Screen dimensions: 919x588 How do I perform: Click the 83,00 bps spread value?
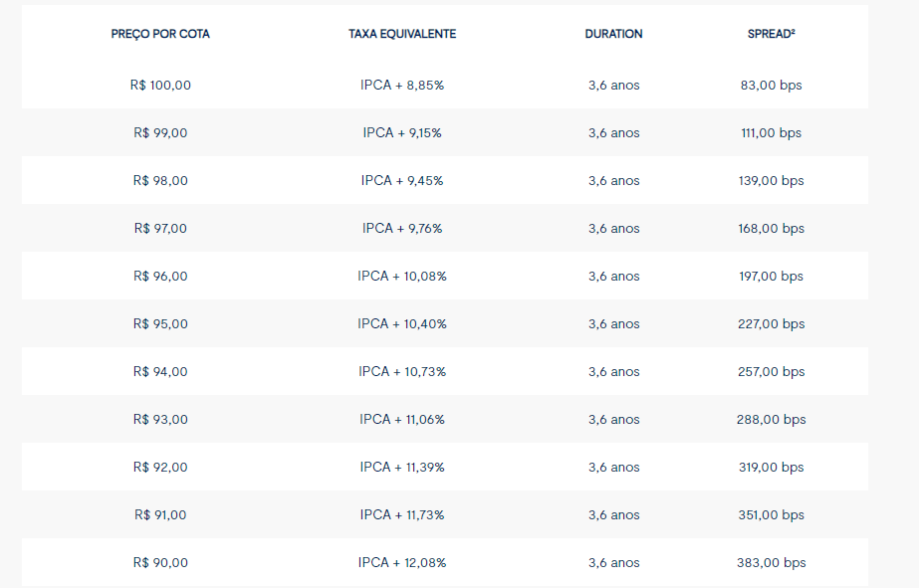(x=772, y=85)
